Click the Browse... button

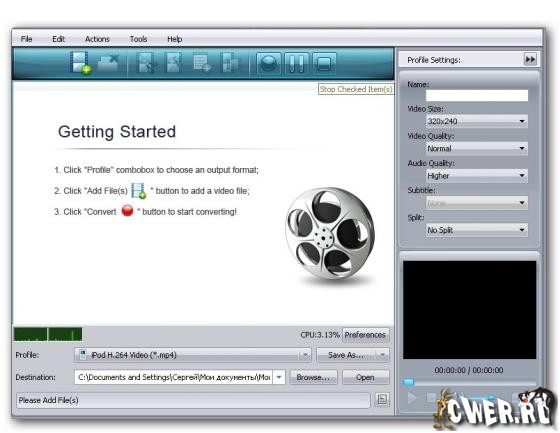click(313, 377)
